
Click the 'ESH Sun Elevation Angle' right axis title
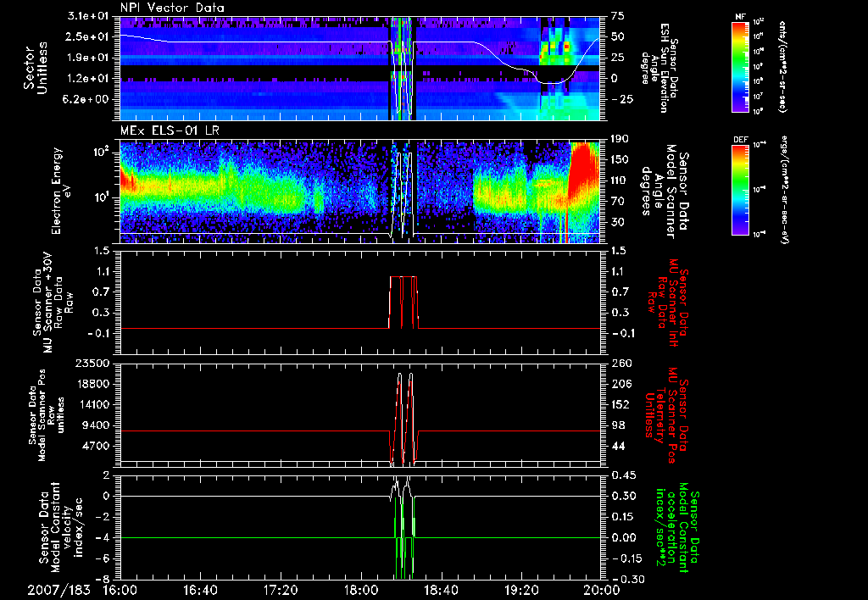click(x=659, y=68)
